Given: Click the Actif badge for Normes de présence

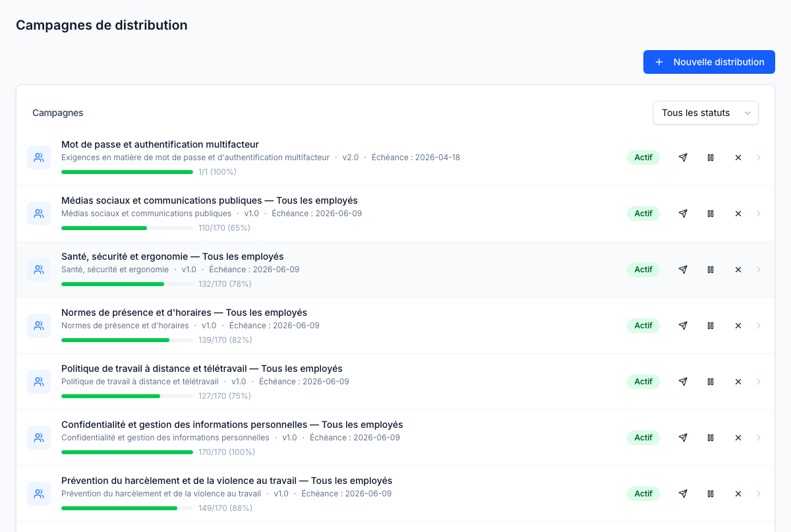Looking at the screenshot, I should tap(643, 326).
